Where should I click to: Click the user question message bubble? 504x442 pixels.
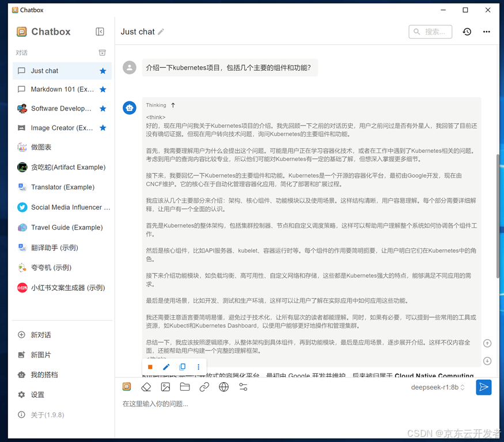[230, 67]
